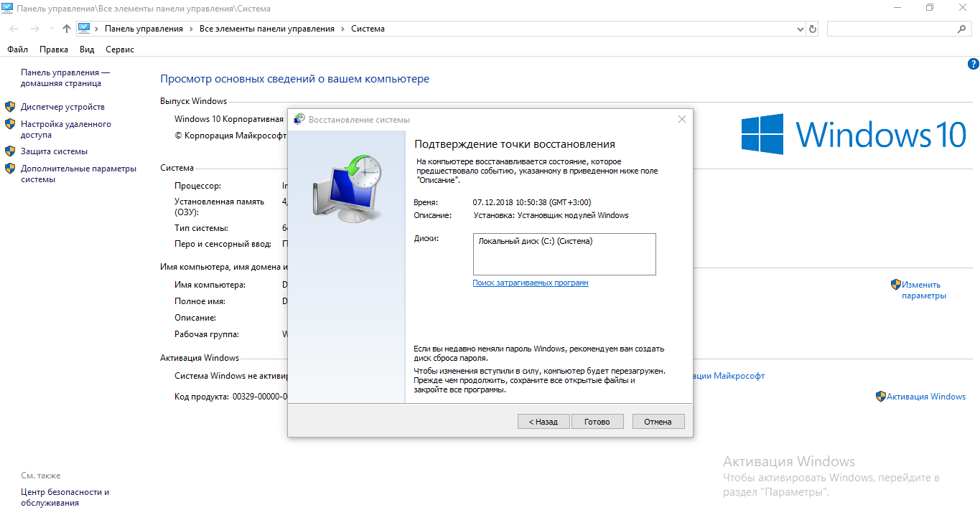
Task: Open Поиск затрагиваемых программ link
Action: [531, 283]
